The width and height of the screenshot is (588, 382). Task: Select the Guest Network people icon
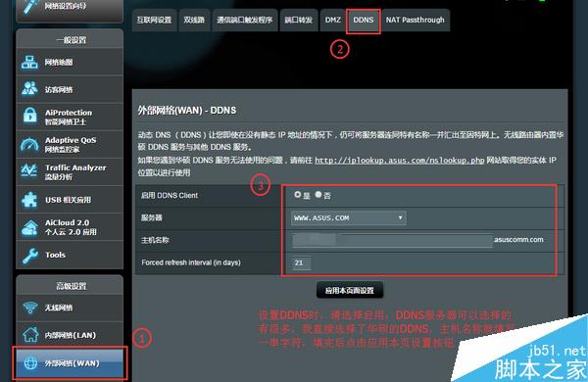pyautogui.click(x=29, y=88)
